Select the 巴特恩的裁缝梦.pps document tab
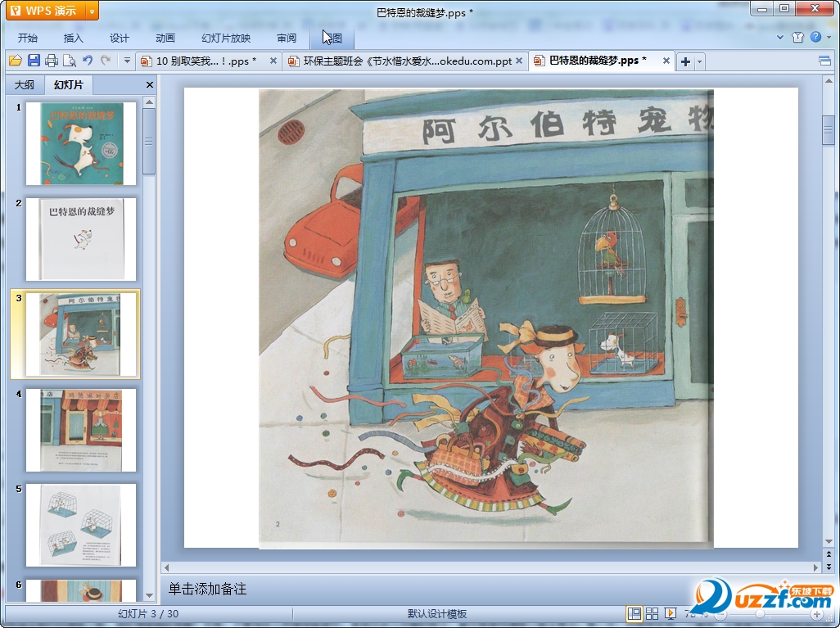The image size is (840, 628). (598, 61)
